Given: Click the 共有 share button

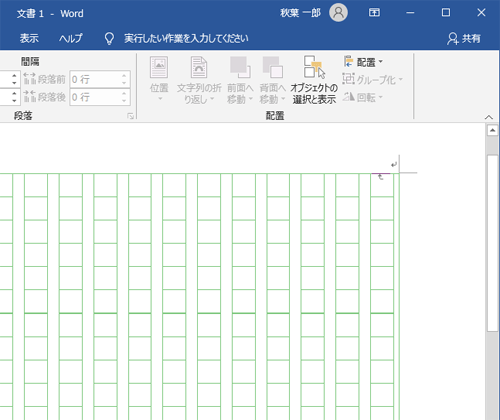Looking at the screenshot, I should coord(464,38).
